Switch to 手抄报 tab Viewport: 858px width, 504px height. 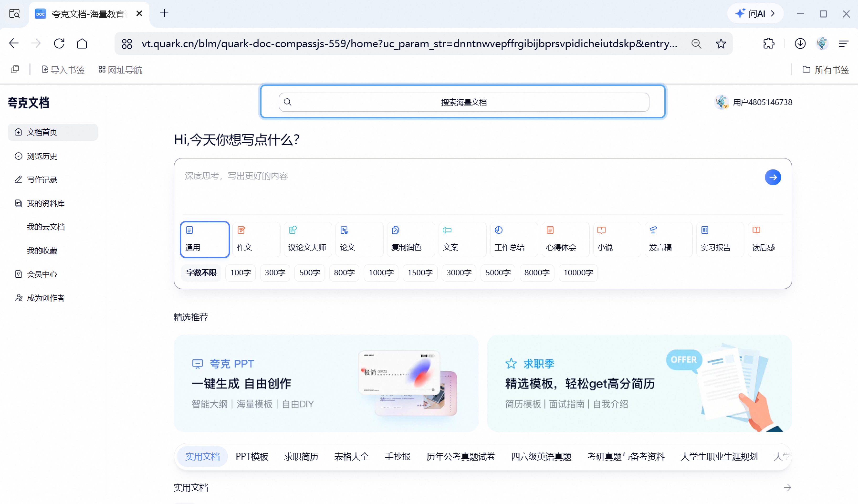[x=397, y=457]
